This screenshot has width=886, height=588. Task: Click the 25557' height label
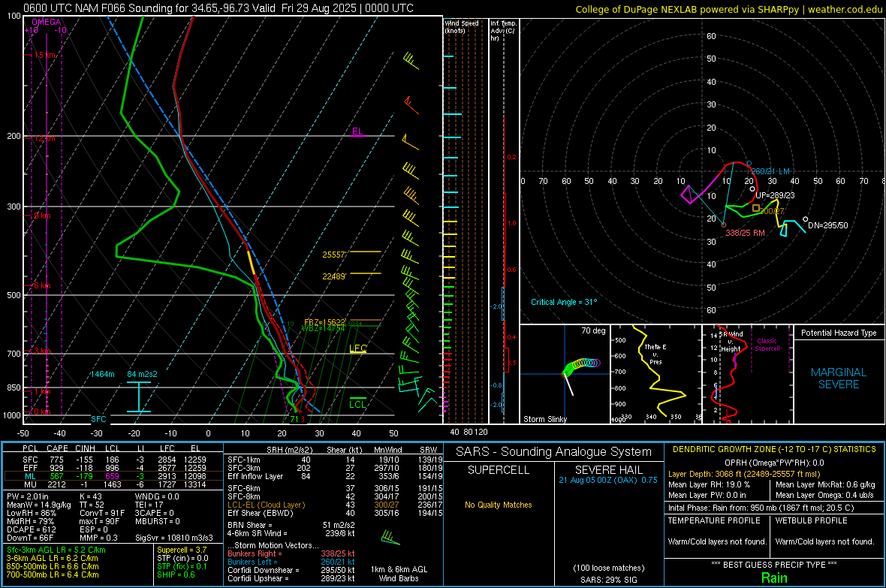point(334,255)
